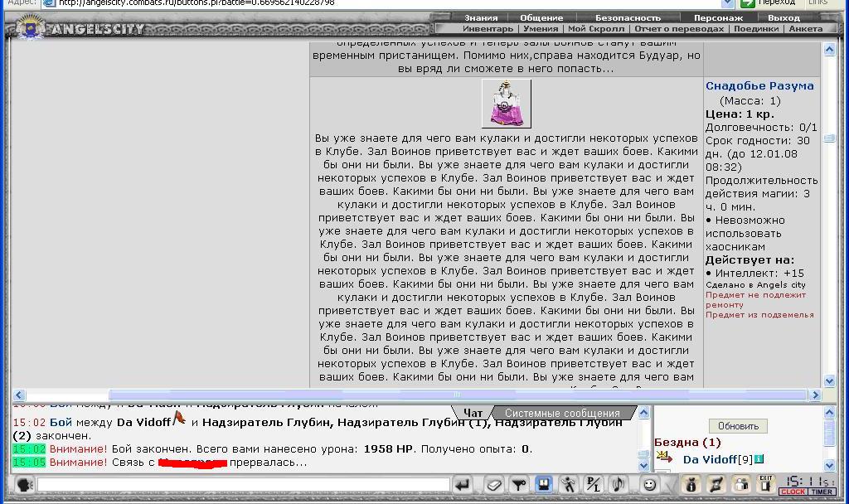849x504 pixels.
Task: Click the main frame scroll down arrow
Action: pyautogui.click(x=829, y=381)
